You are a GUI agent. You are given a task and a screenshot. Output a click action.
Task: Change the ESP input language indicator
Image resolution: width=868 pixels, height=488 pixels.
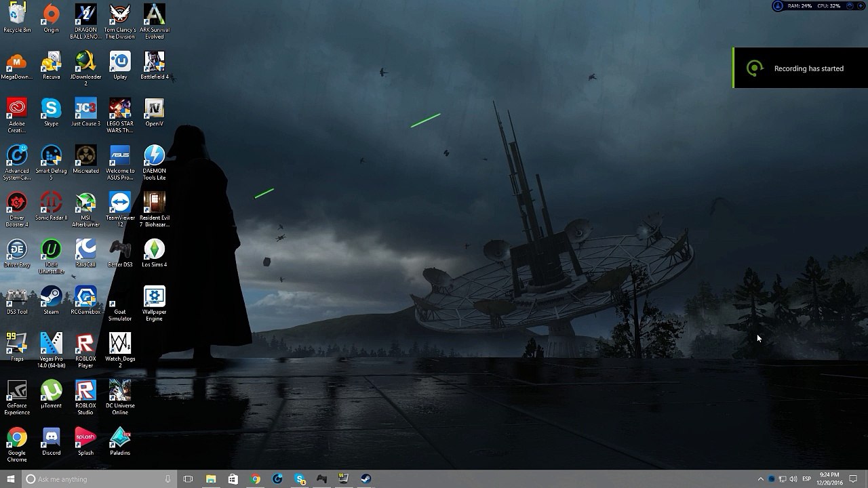(807, 479)
